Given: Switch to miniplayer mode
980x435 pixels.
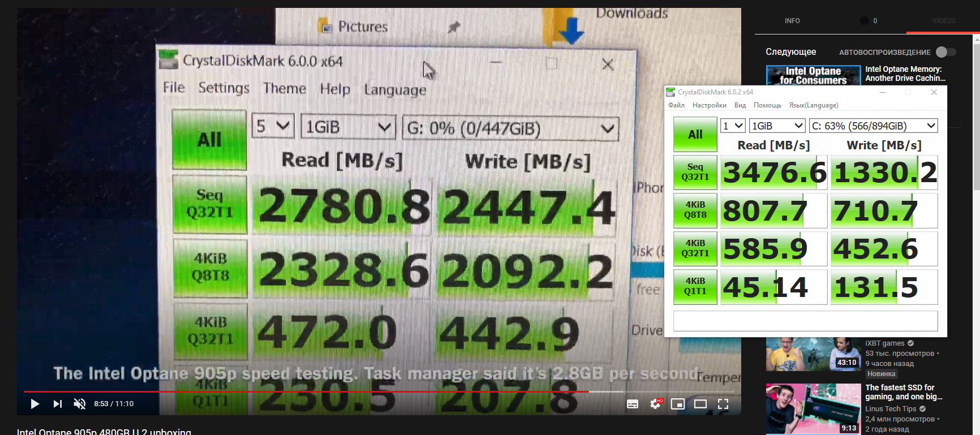Looking at the screenshot, I should tap(678, 404).
